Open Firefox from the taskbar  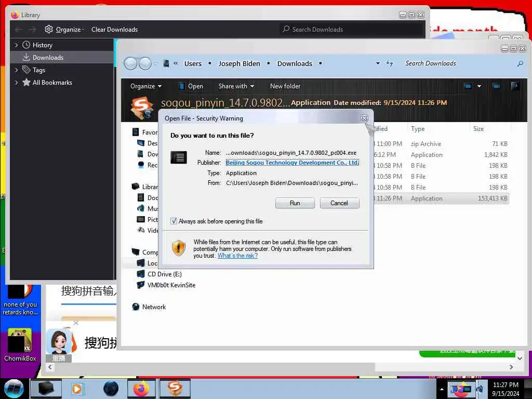tap(141, 389)
